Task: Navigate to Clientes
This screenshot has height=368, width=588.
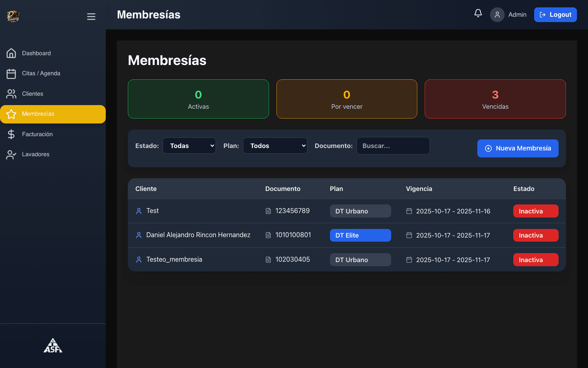Action: [53, 94]
